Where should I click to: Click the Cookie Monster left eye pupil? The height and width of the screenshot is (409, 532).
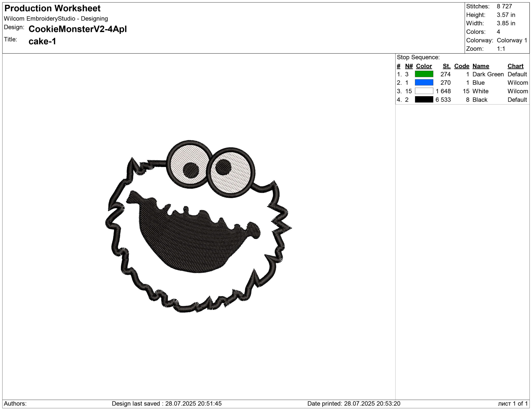[x=191, y=170]
